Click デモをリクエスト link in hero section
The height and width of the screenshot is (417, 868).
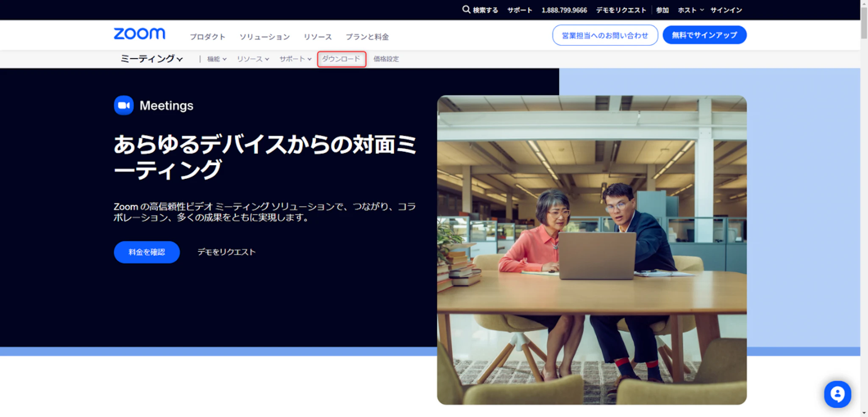[x=226, y=252]
